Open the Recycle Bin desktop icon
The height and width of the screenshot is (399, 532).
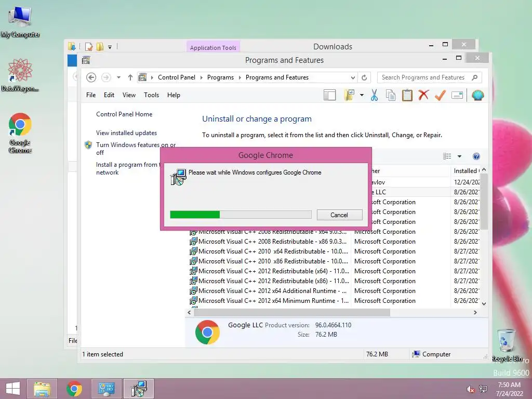point(507,345)
